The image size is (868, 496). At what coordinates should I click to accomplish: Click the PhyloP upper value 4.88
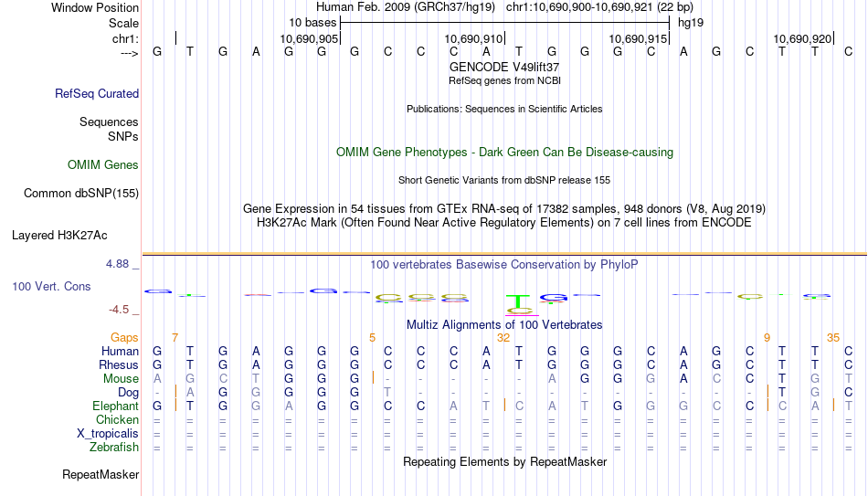117,264
